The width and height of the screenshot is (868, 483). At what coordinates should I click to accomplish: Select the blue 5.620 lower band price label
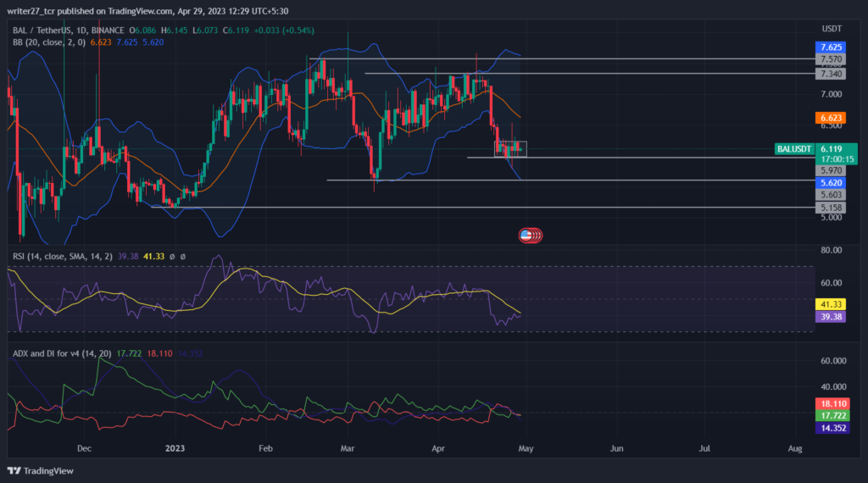(831, 182)
